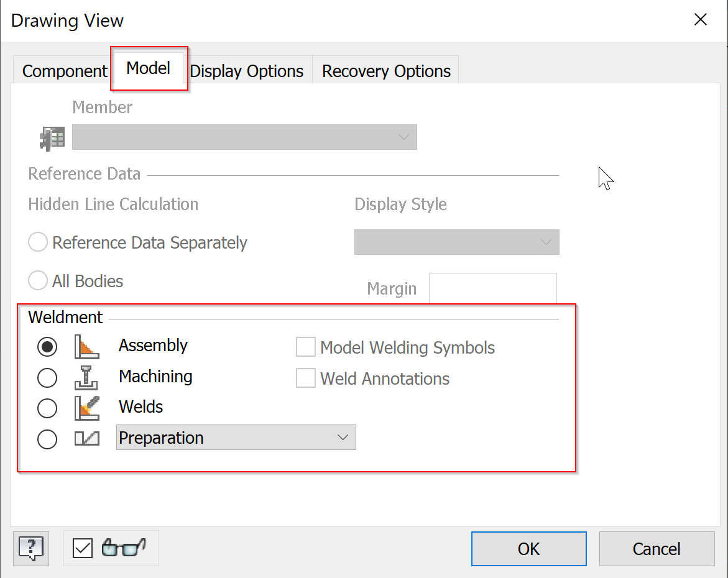Switch to the Display Options tab
The width and height of the screenshot is (728, 578).
pos(247,71)
